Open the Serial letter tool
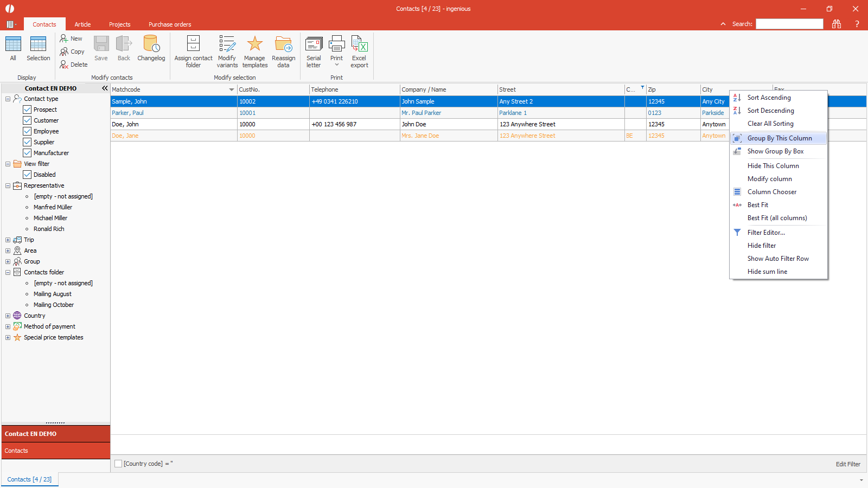868x488 pixels. coord(314,44)
